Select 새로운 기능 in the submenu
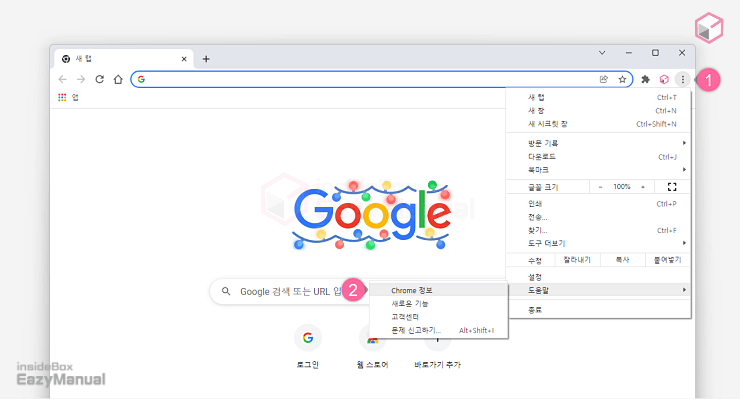This screenshot has height=399, width=740. click(x=438, y=304)
